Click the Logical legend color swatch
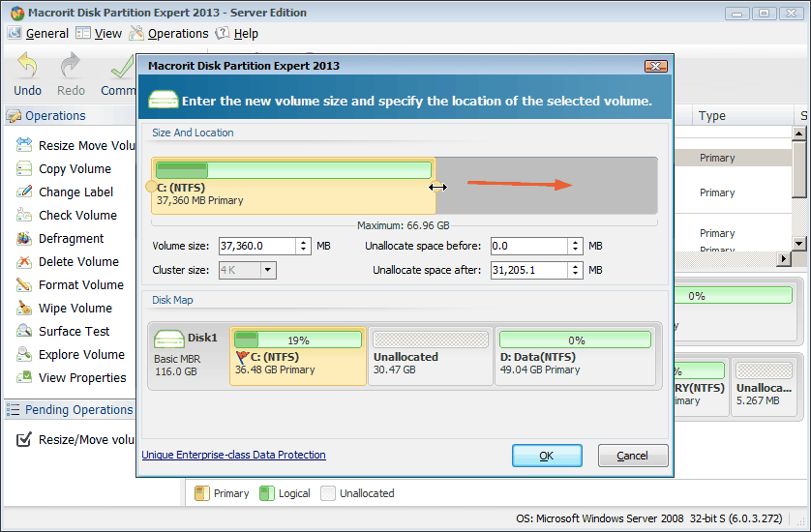Screen dimensions: 811x532 click(x=267, y=493)
